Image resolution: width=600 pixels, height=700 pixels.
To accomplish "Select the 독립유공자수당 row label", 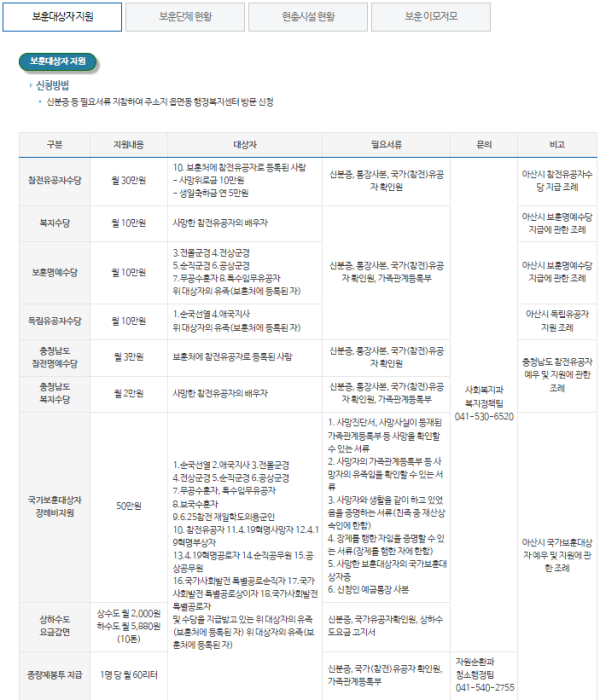I will tap(55, 320).
